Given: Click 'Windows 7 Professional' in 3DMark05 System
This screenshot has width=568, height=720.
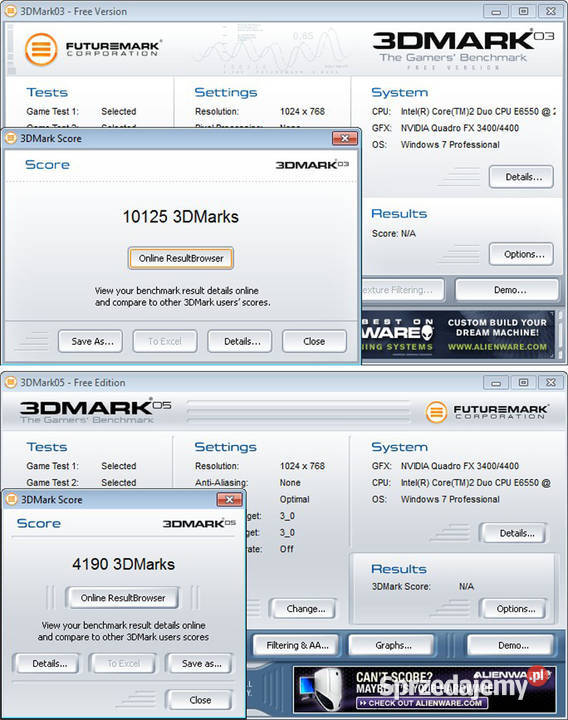Looking at the screenshot, I should click(450, 499).
